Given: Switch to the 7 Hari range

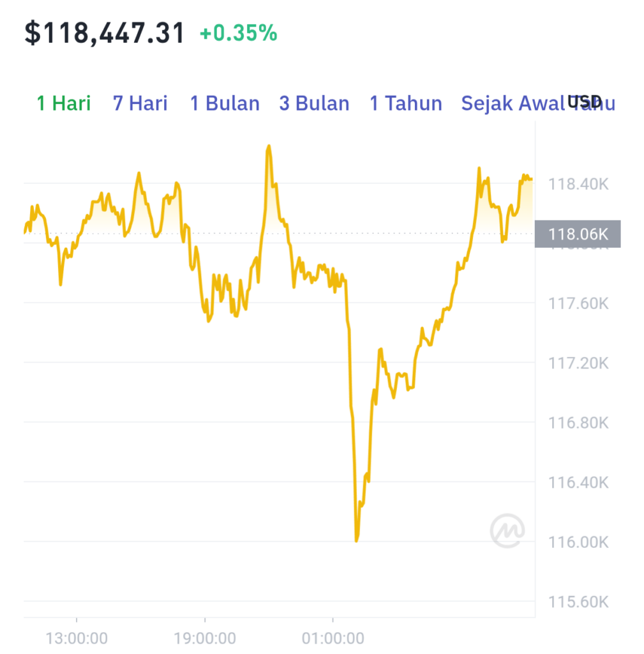Looking at the screenshot, I should click(140, 103).
